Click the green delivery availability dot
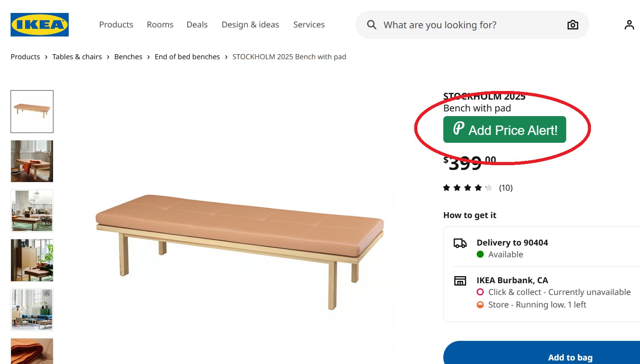Screen dimensions: 640x364 480,254
